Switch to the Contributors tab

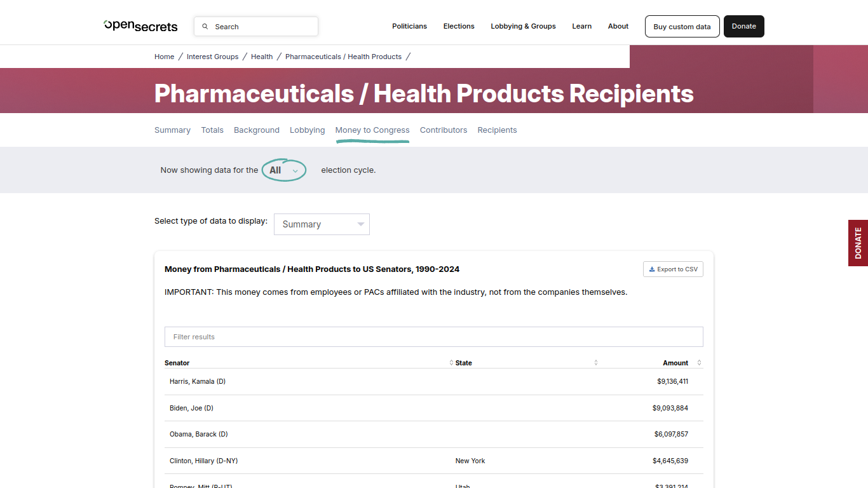pos(444,130)
